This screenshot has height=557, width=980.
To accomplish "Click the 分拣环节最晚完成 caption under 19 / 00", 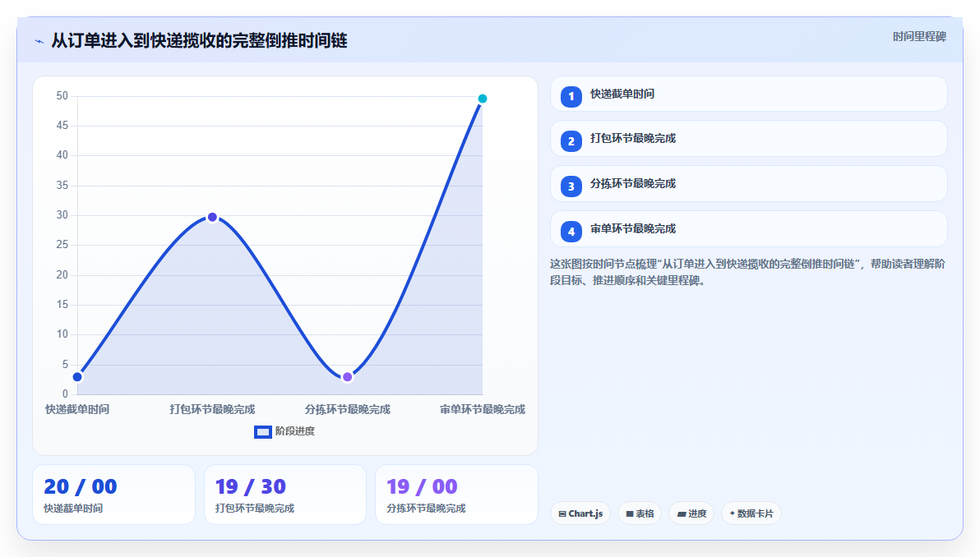I will pyautogui.click(x=426, y=509).
